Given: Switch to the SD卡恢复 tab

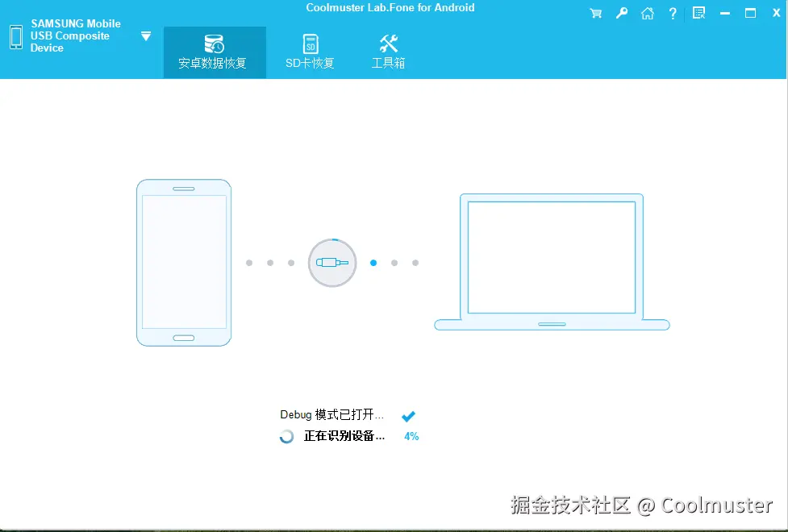Looking at the screenshot, I should [310, 52].
